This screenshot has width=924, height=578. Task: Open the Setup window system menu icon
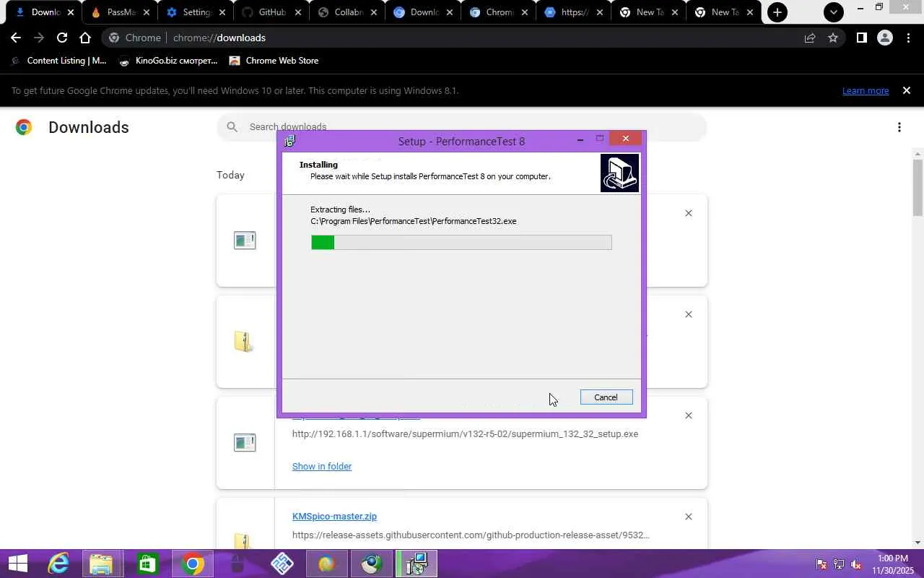tap(290, 141)
